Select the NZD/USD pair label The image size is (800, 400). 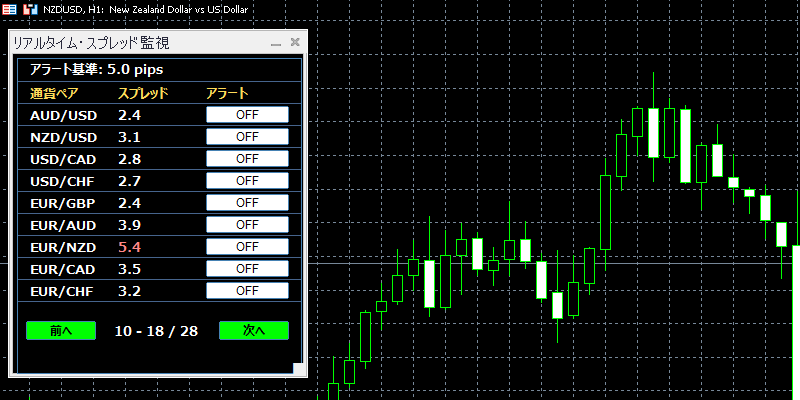63,137
